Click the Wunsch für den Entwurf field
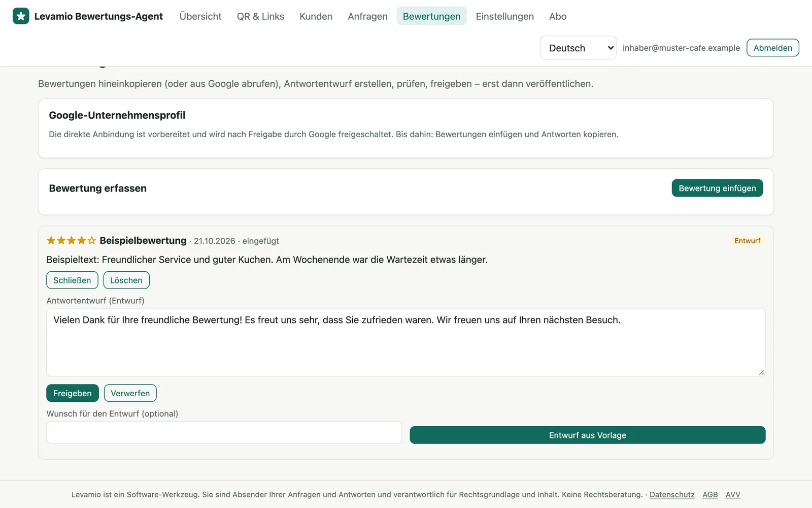The width and height of the screenshot is (812, 508). point(224,432)
